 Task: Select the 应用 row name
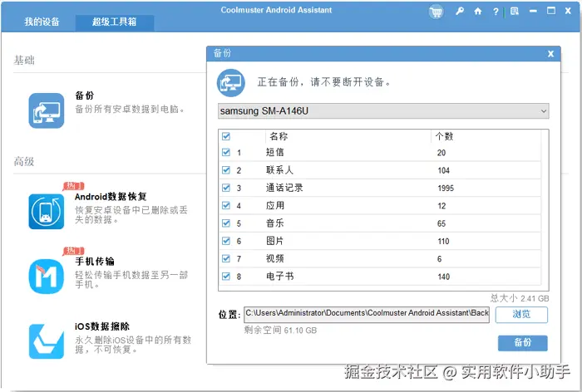click(x=275, y=205)
